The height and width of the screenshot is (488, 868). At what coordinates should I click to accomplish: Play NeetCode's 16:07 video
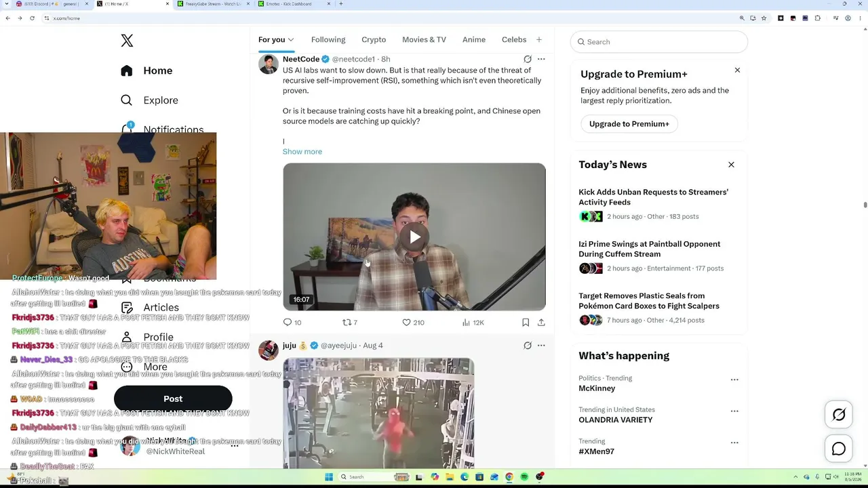tap(414, 237)
